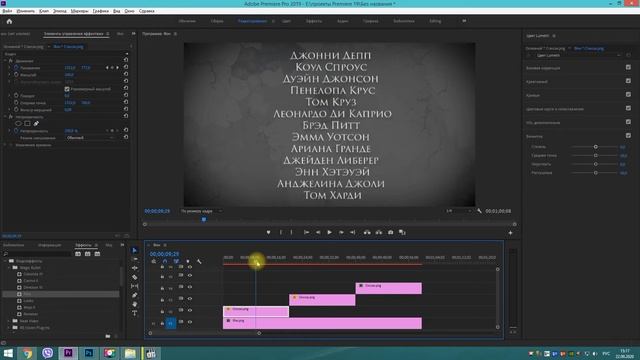Select the Type tool

point(135,313)
